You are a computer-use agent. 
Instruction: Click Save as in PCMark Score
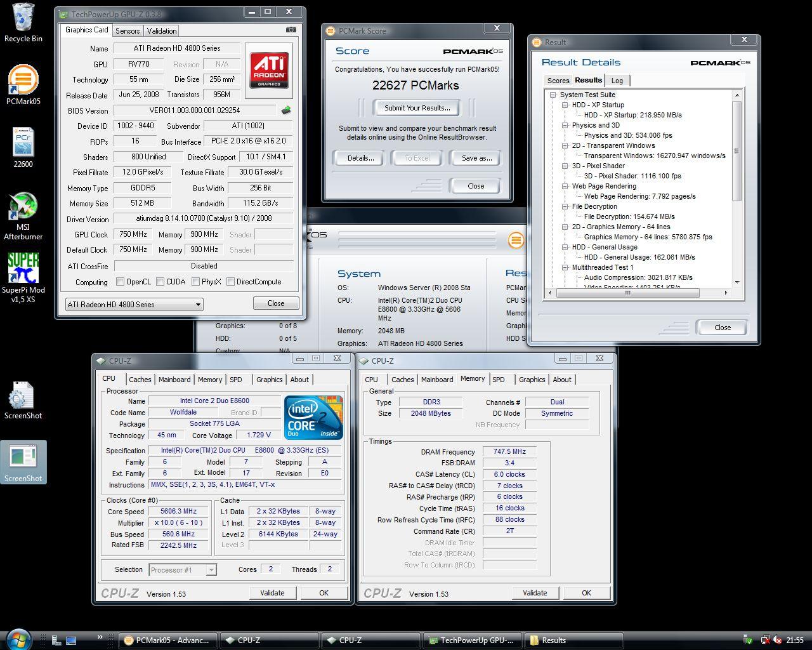tap(476, 158)
